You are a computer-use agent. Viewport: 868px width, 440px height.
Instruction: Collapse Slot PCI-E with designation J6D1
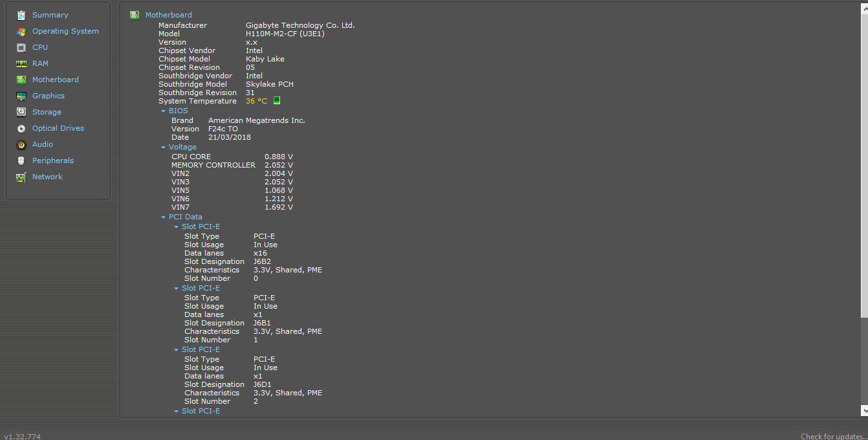coord(176,350)
